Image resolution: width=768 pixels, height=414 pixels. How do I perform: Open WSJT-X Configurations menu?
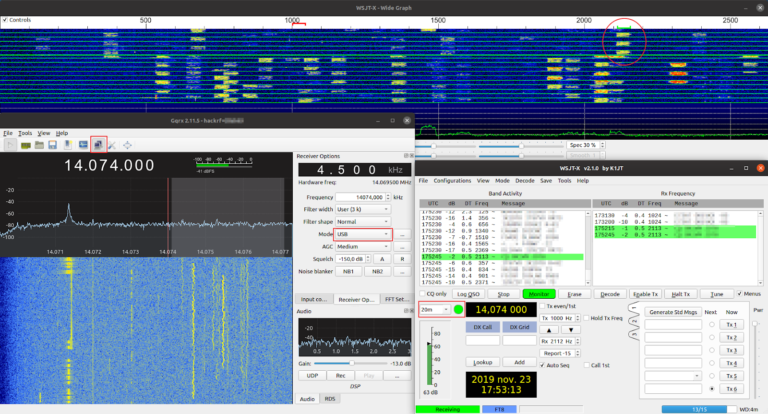452,181
